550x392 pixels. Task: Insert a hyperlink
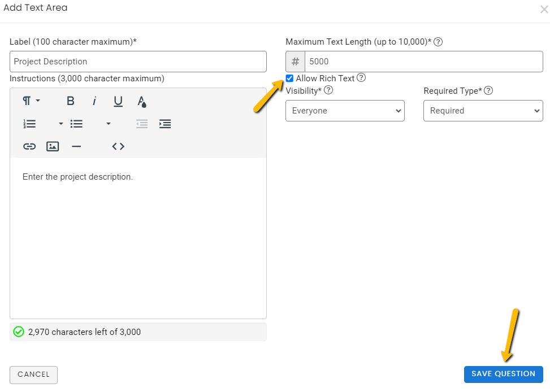pos(29,146)
